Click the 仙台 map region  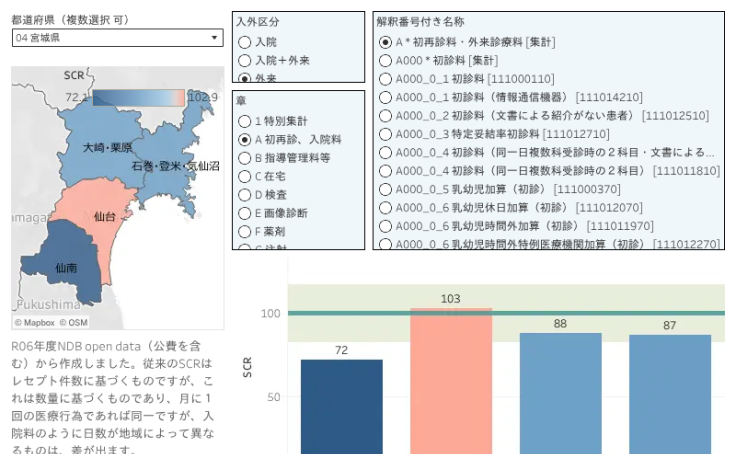coord(94,202)
